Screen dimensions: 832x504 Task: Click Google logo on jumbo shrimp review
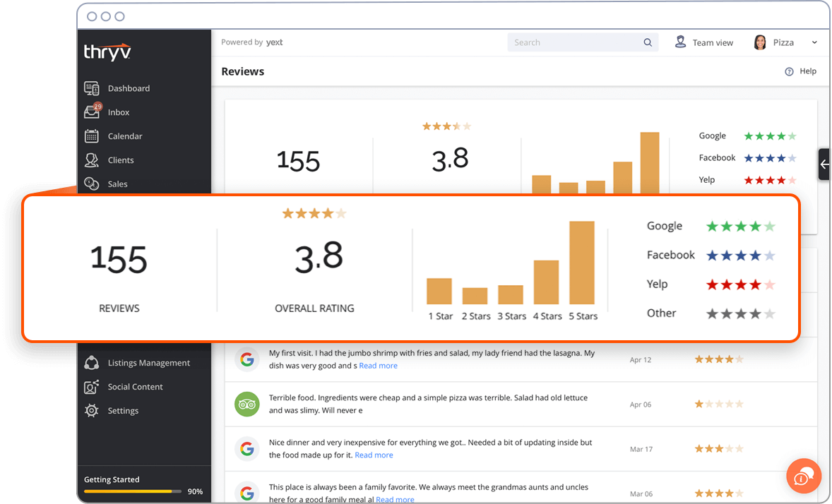246,359
